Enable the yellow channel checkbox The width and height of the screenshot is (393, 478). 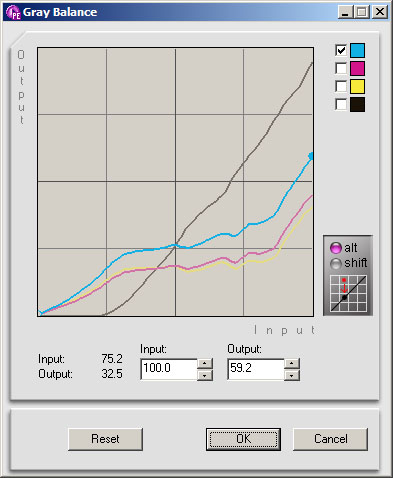341,86
